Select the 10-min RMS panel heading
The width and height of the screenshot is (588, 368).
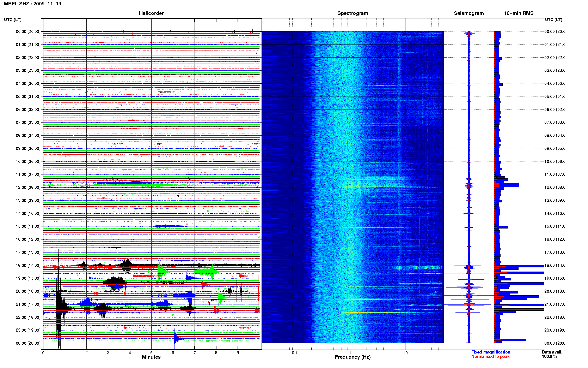point(519,13)
